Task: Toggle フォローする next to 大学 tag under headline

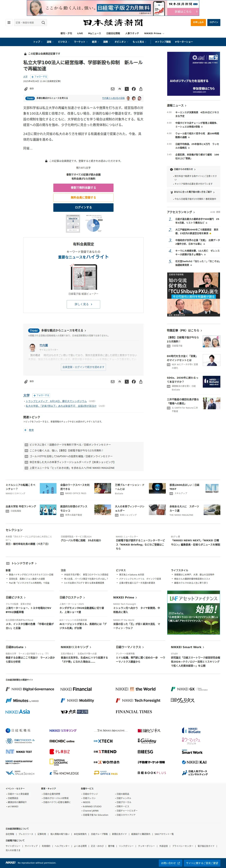Action: pos(39,77)
